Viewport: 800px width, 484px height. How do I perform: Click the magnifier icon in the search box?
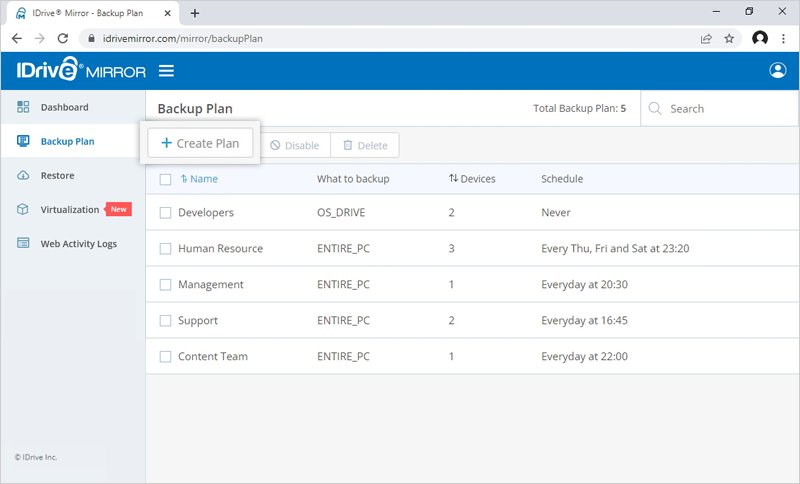656,109
